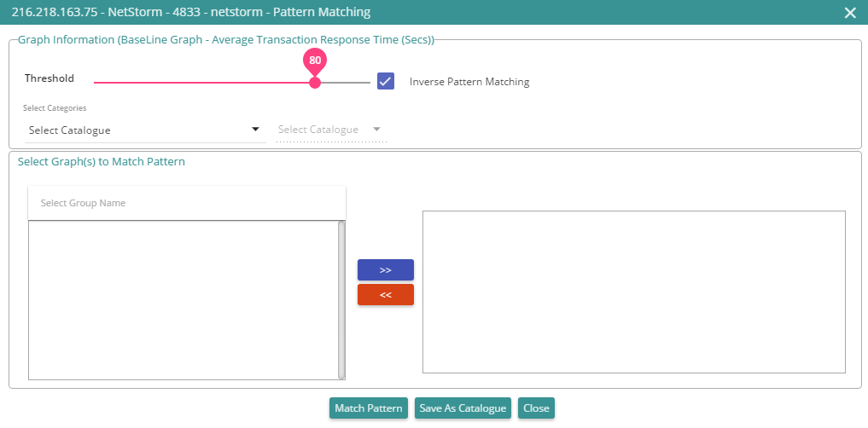Dismiss the dialog using the title bar X icon
This screenshot has height=428, width=868.
850,13
